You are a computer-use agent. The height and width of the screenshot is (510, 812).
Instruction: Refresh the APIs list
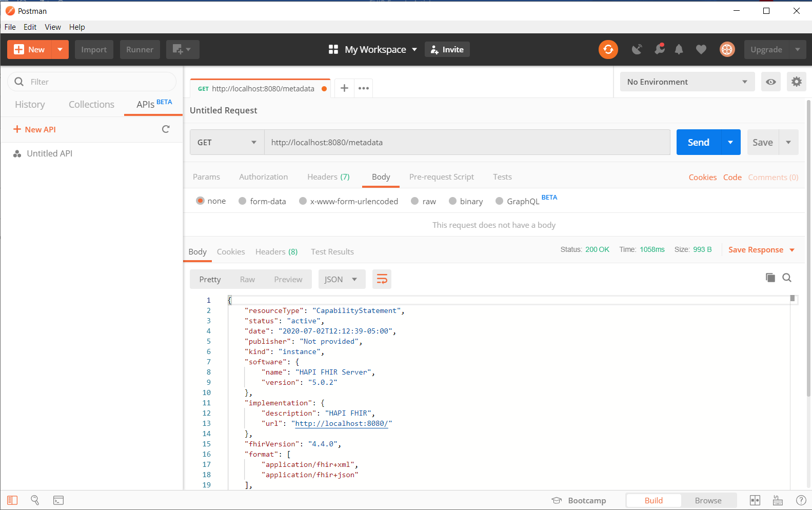[166, 129]
